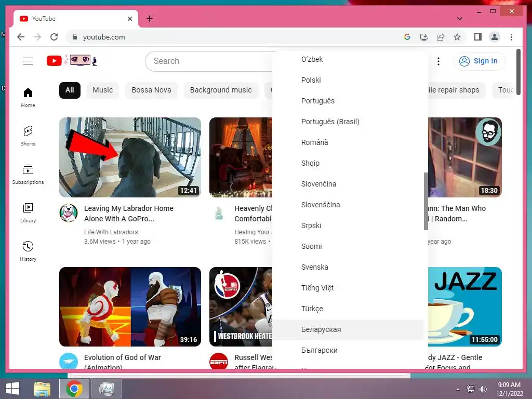The image size is (532, 399).
Task: Click the install app icon
Action: click(x=424, y=37)
